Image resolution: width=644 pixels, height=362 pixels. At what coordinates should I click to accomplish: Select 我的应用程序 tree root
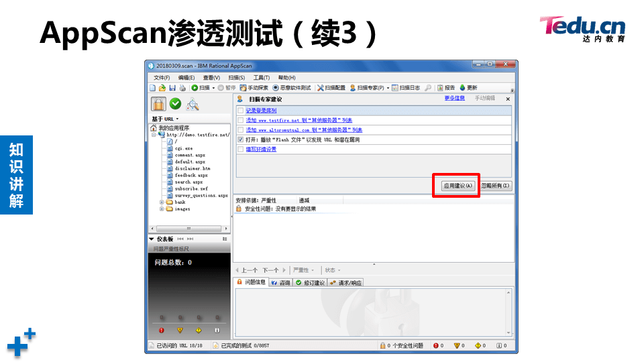[x=174, y=127]
